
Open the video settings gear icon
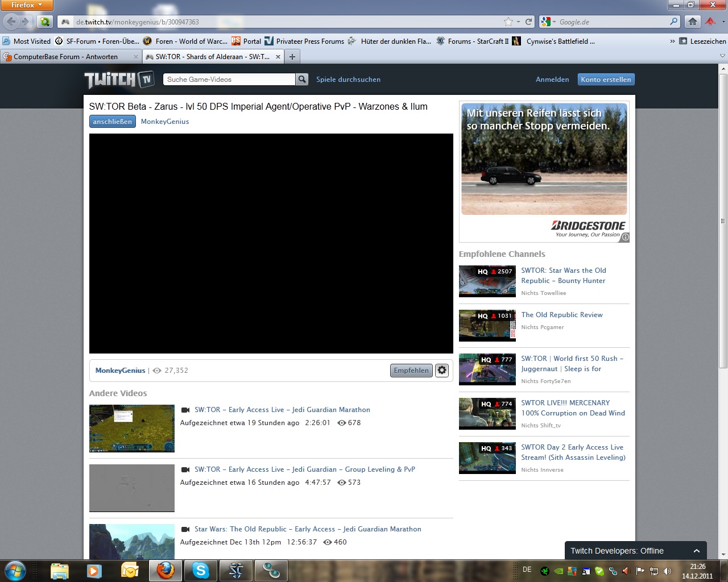442,371
